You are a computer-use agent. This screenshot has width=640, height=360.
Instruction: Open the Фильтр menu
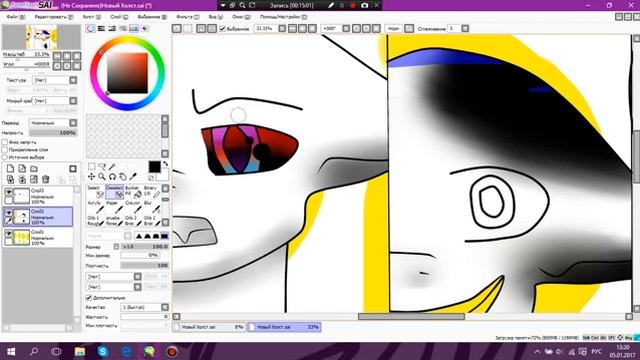pos(188,17)
